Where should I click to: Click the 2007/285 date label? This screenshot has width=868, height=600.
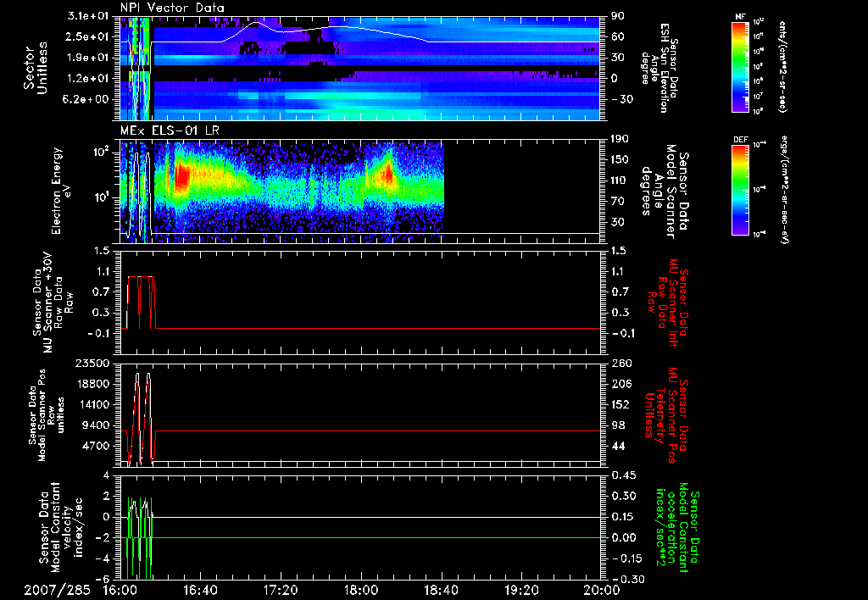57,590
